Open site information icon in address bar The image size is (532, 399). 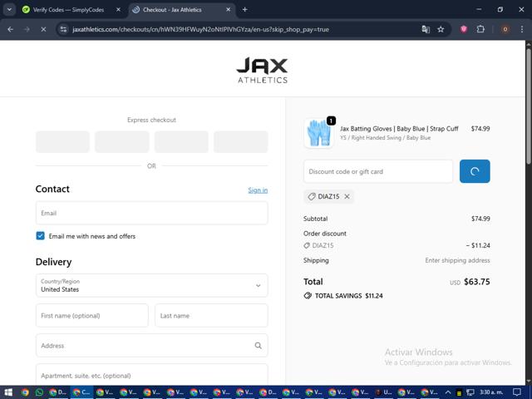click(x=63, y=30)
